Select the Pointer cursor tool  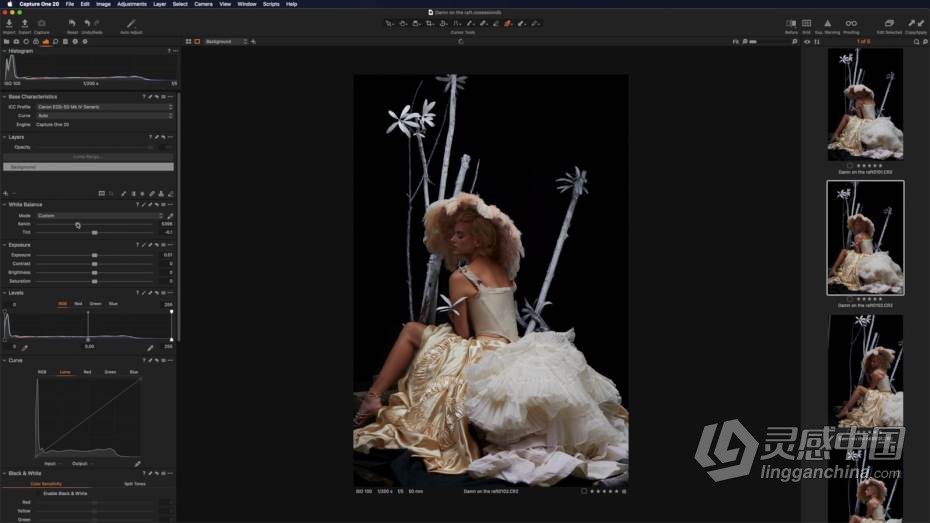pos(389,24)
